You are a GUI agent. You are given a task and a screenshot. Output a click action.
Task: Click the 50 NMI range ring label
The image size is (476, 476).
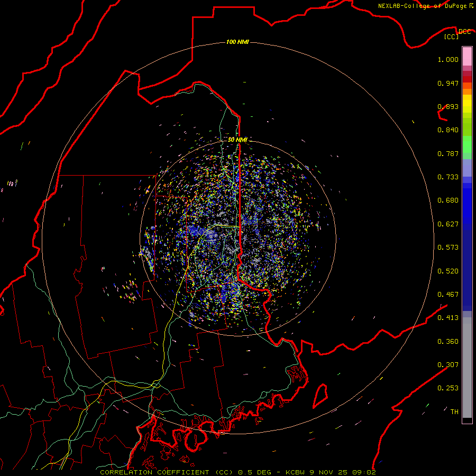point(237,140)
